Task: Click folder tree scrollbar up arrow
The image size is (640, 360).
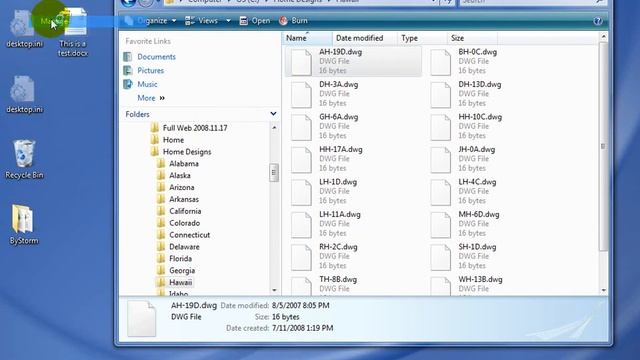Action: 274,127
